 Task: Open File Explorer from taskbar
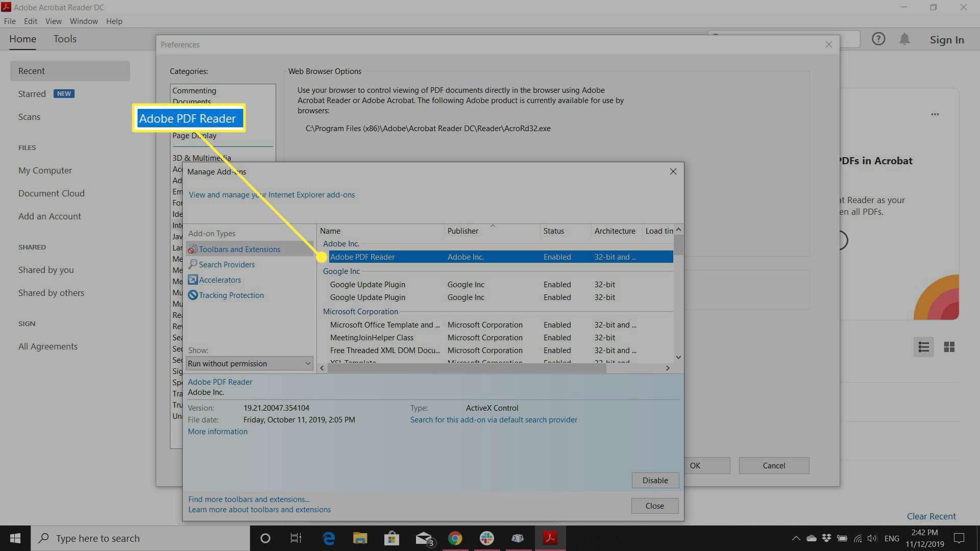coord(360,538)
